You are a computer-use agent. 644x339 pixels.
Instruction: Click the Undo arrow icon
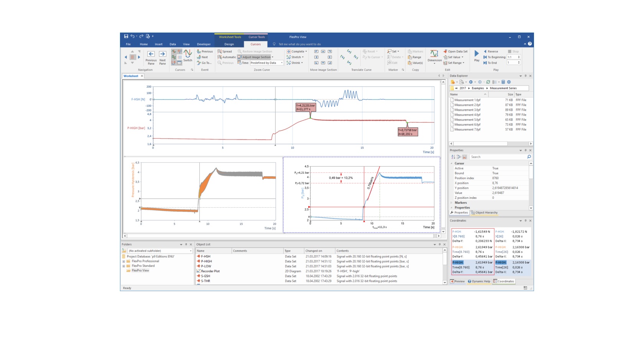pyautogui.click(x=132, y=36)
